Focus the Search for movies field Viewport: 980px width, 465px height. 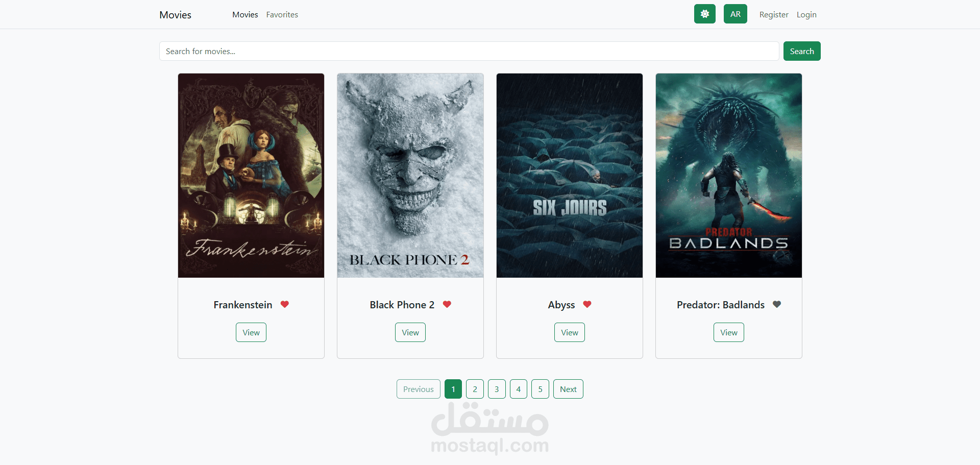click(469, 51)
